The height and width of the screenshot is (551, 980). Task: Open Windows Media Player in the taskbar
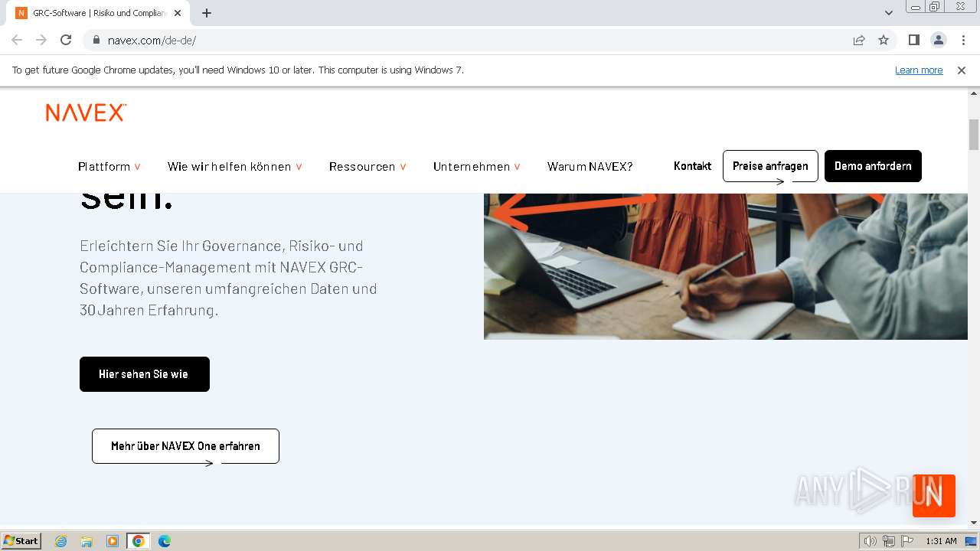coord(113,541)
